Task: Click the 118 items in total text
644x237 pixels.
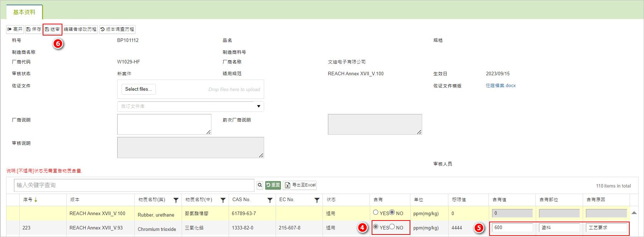Action: 613,186
